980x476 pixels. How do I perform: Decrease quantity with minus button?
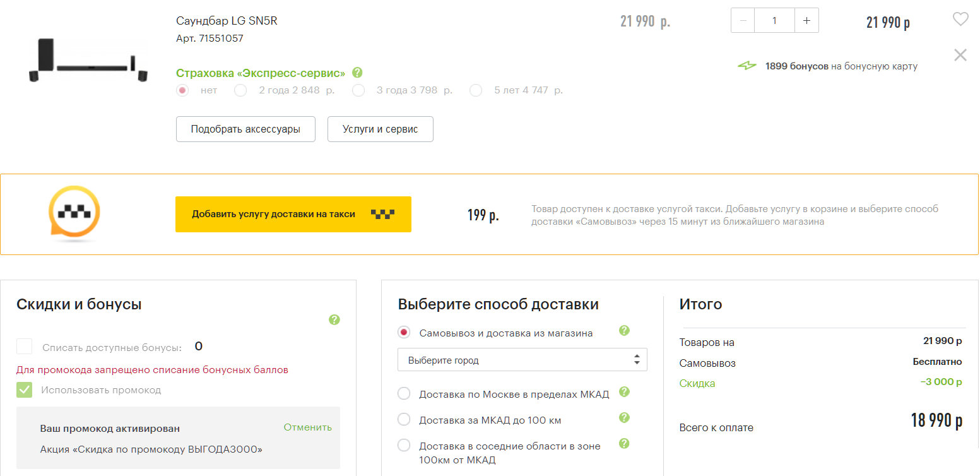[743, 20]
